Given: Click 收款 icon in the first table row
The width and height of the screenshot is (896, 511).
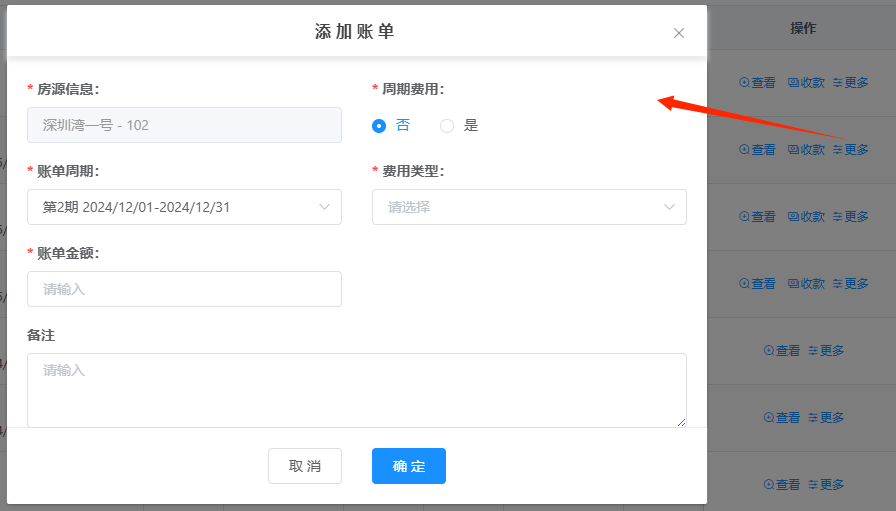Looking at the screenshot, I should pyautogui.click(x=806, y=83).
